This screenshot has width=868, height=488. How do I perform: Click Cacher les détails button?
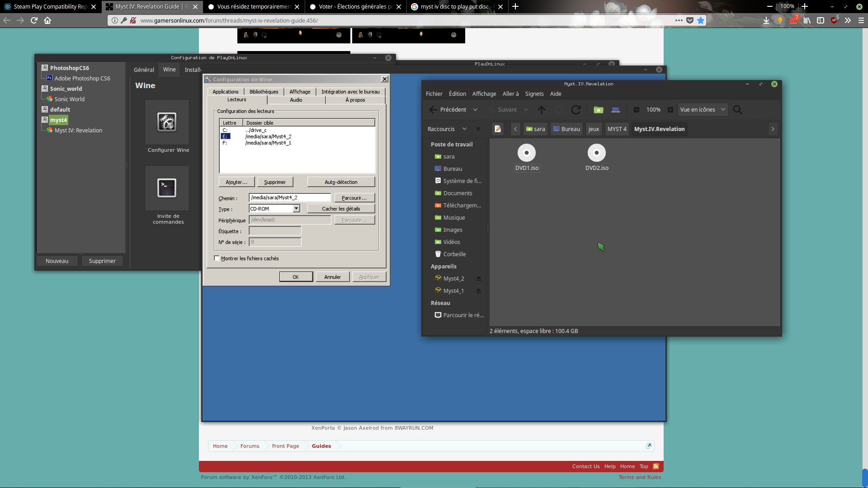341,209
